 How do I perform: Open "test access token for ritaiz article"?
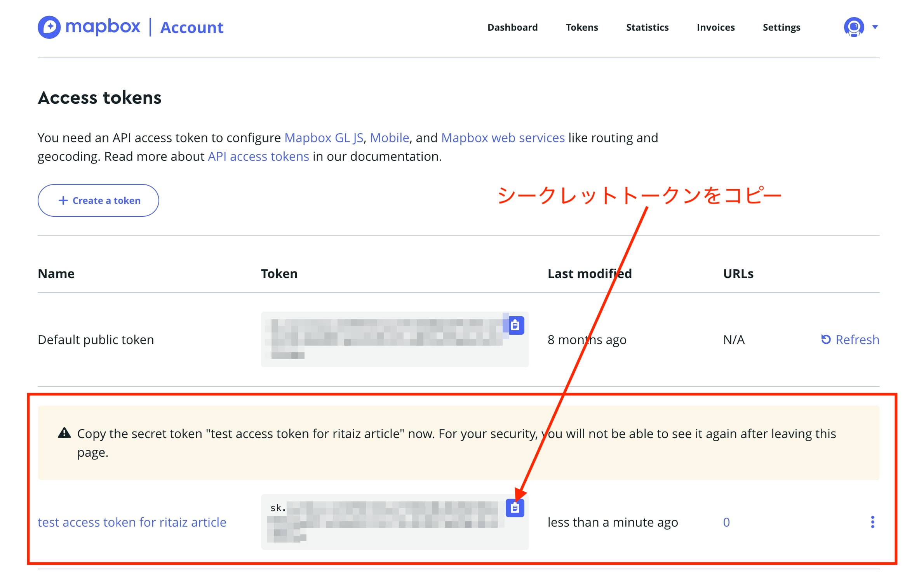point(132,522)
